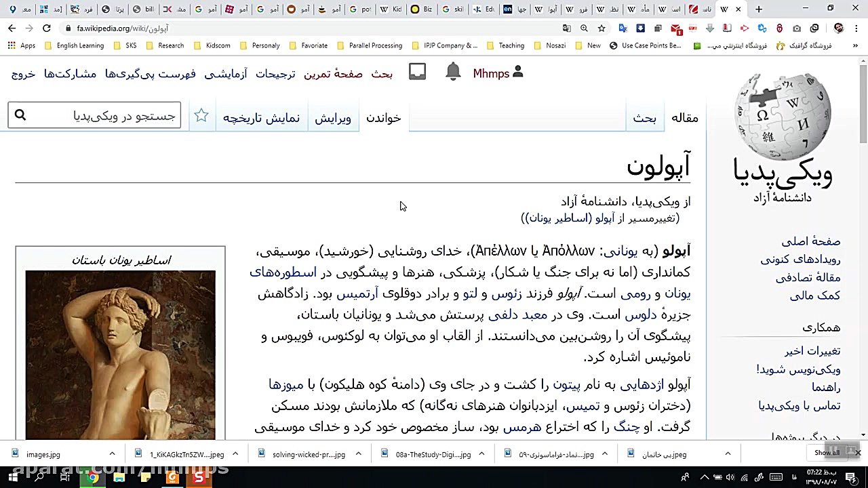Launch Chrome from the taskbar
Screen dimensions: 868x488
pyautogui.click(x=94, y=478)
